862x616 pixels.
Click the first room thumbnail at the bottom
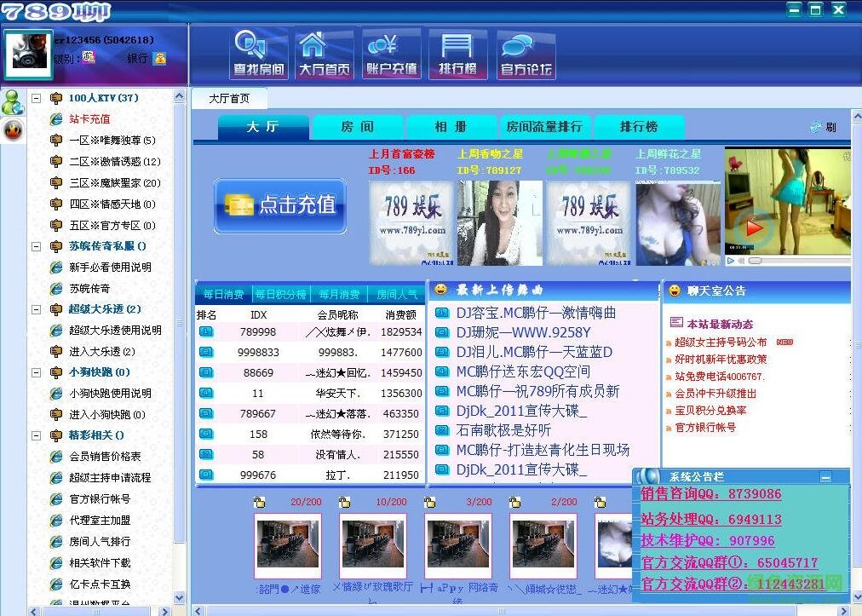point(288,544)
